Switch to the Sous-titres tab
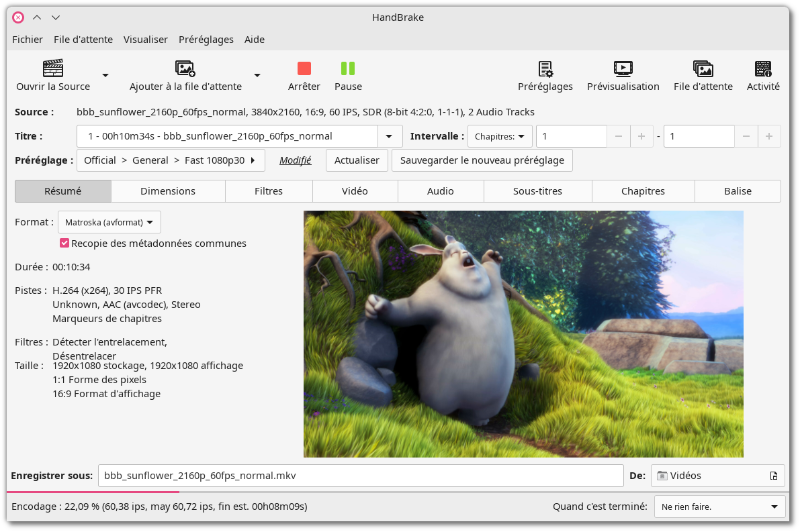 coord(537,191)
